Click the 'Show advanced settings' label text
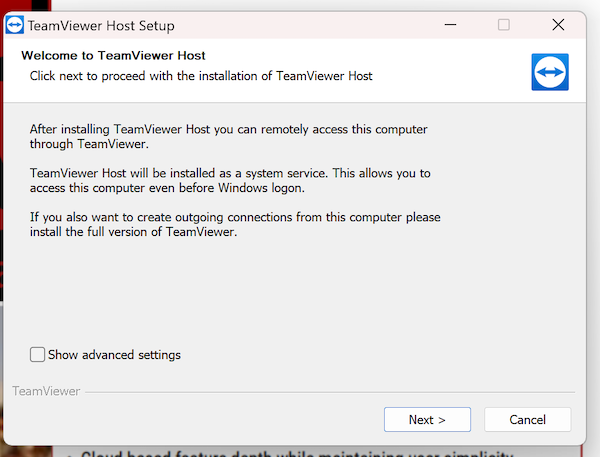The image size is (600, 457). (x=114, y=355)
